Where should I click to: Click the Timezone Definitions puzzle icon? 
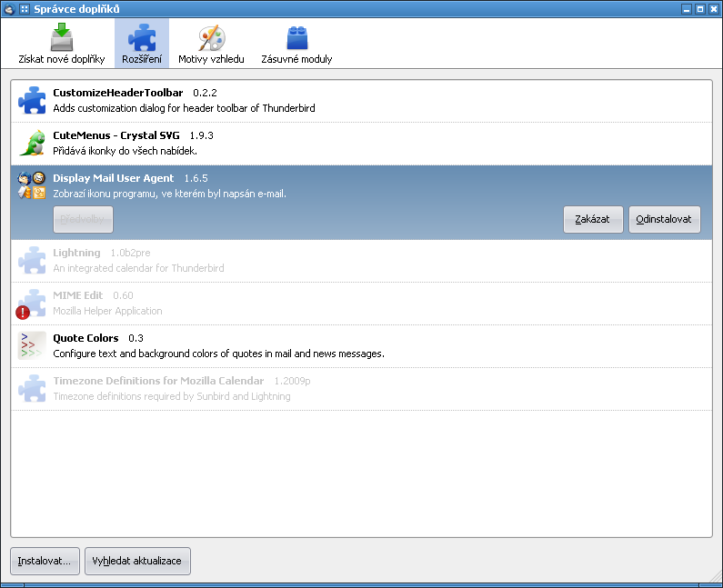[32, 388]
